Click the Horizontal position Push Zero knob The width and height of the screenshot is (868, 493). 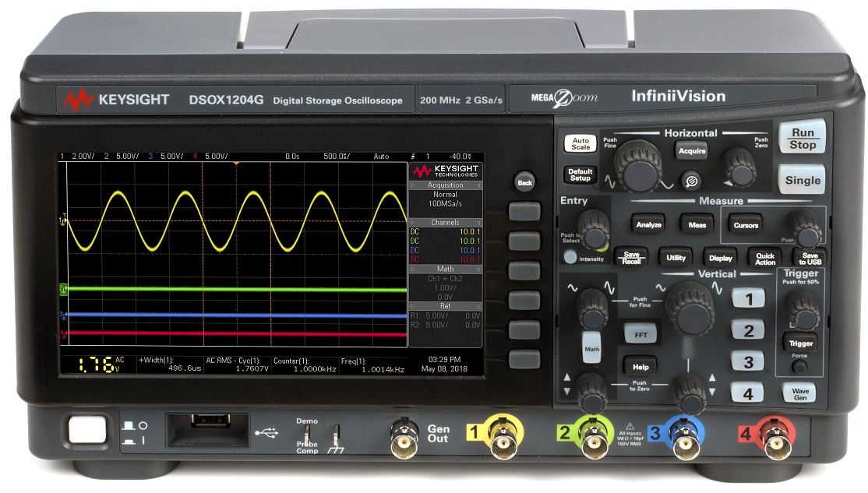click(740, 167)
